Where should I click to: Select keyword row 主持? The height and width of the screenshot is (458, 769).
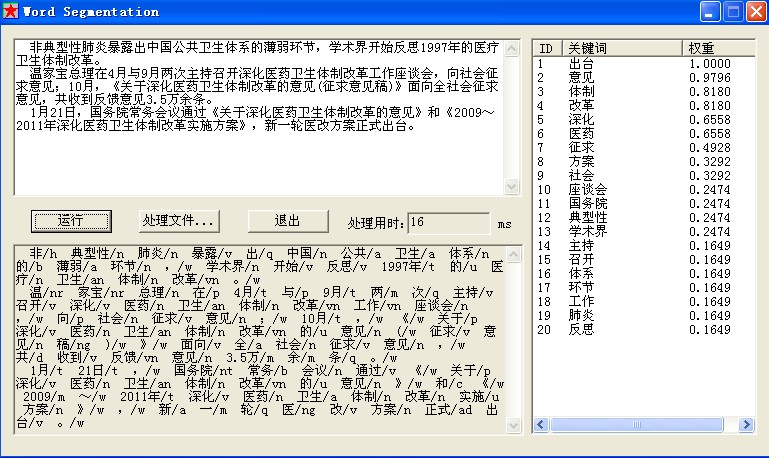[644, 246]
